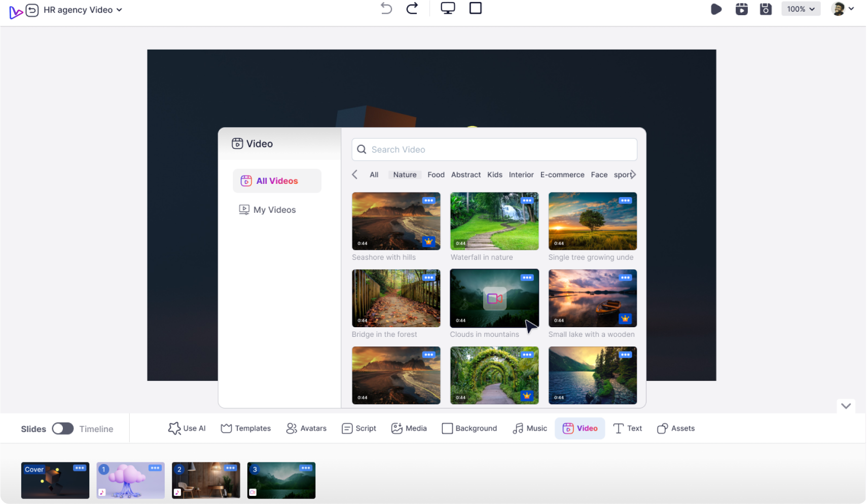
Task: Click the Redo arrow icon
Action: coord(412,8)
